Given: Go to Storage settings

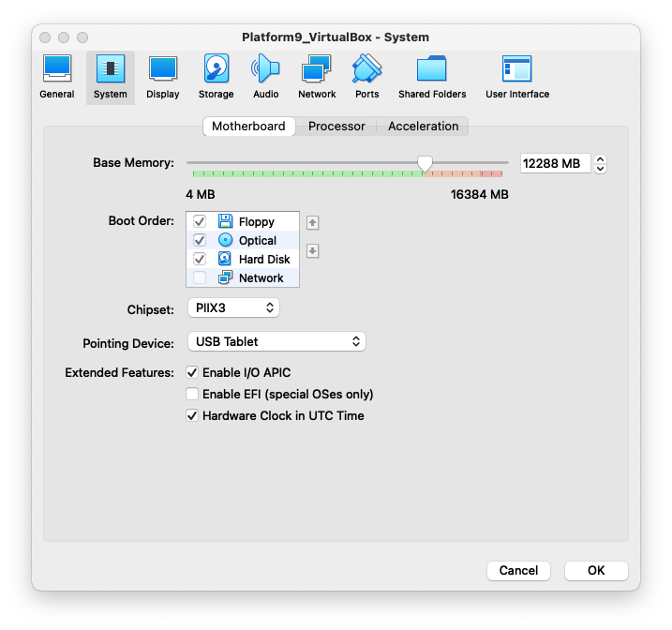Looking at the screenshot, I should 216,77.
